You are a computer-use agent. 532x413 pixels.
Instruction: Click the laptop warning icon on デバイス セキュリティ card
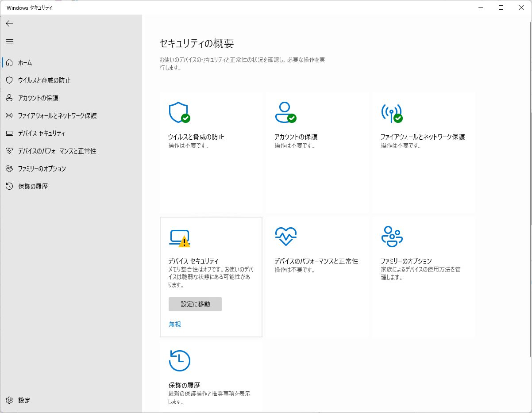(x=179, y=238)
